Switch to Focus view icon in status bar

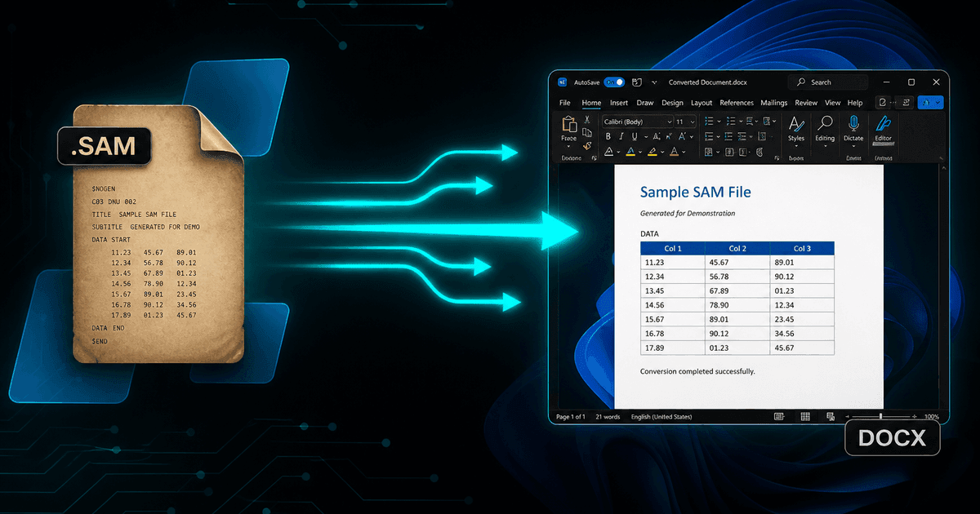(779, 416)
